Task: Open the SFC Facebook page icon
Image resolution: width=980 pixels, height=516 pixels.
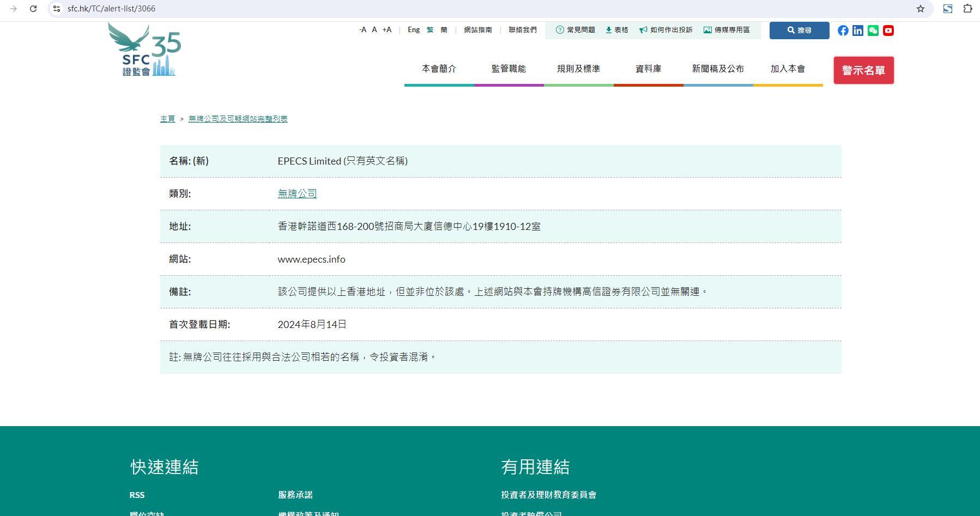Action: [843, 31]
